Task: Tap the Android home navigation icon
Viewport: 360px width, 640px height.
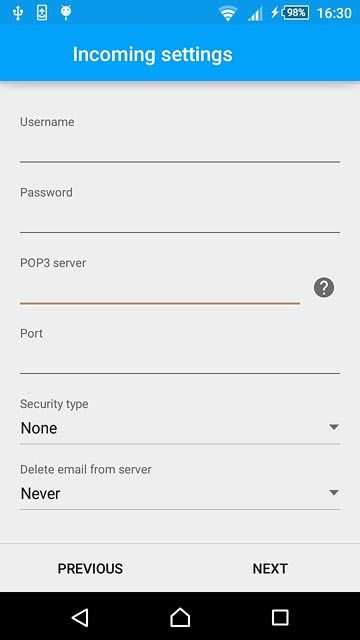Action: (180, 617)
